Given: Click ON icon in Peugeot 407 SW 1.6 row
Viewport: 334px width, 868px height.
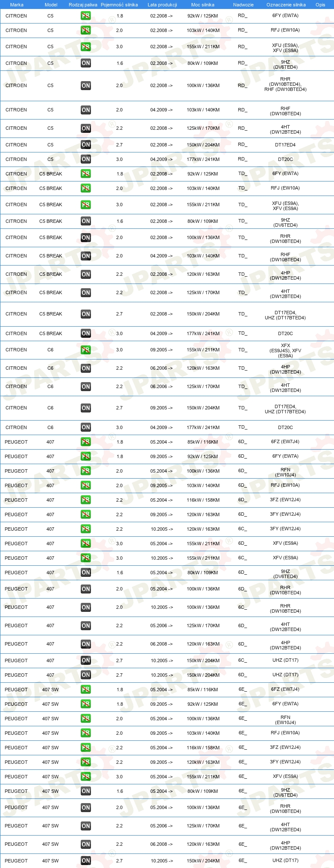Looking at the screenshot, I should 86,791.
